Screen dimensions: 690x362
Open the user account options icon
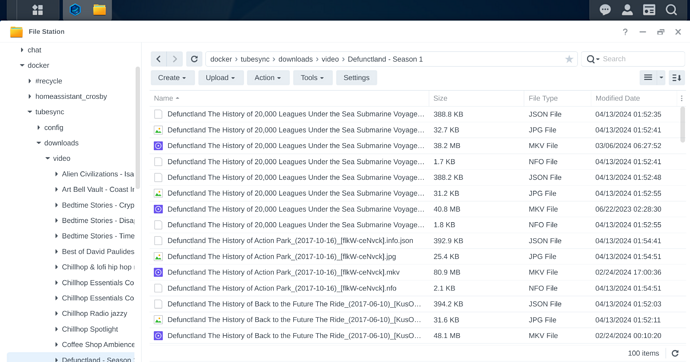point(627,10)
